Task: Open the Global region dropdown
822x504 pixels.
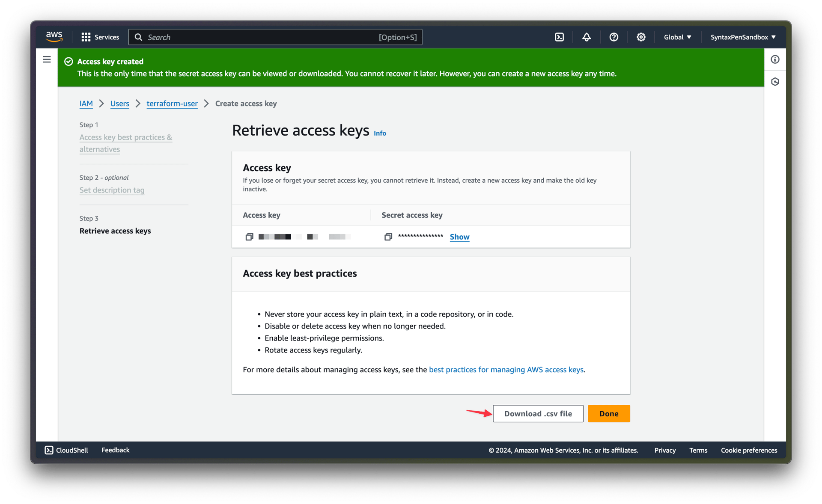Action: [x=677, y=37]
